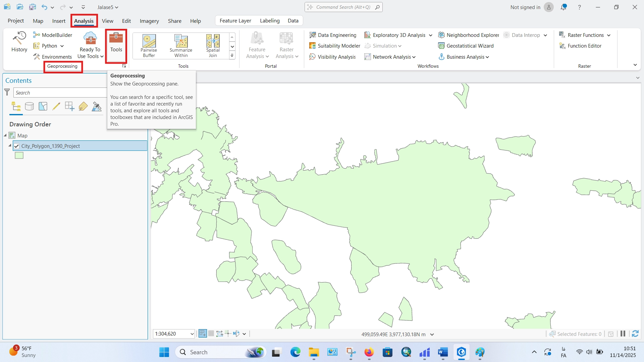Toggle map constraints button
Screen dimensions: 644x362
click(x=220, y=334)
